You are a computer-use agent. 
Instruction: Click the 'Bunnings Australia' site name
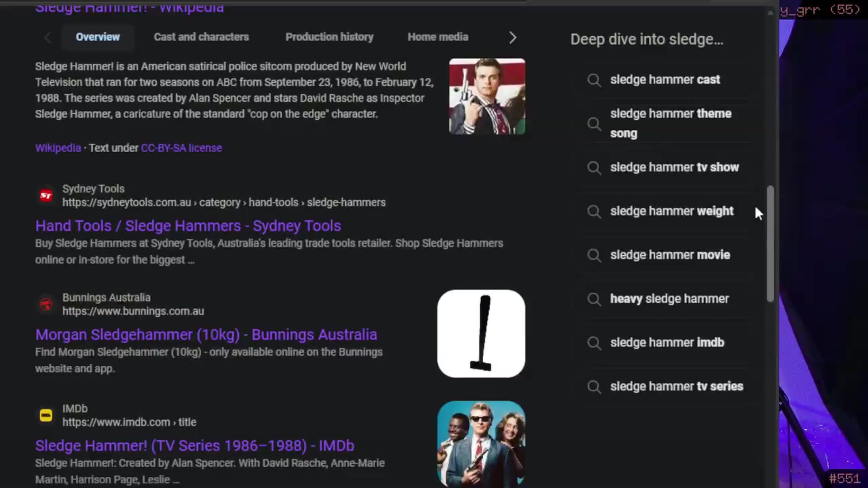pos(106,298)
